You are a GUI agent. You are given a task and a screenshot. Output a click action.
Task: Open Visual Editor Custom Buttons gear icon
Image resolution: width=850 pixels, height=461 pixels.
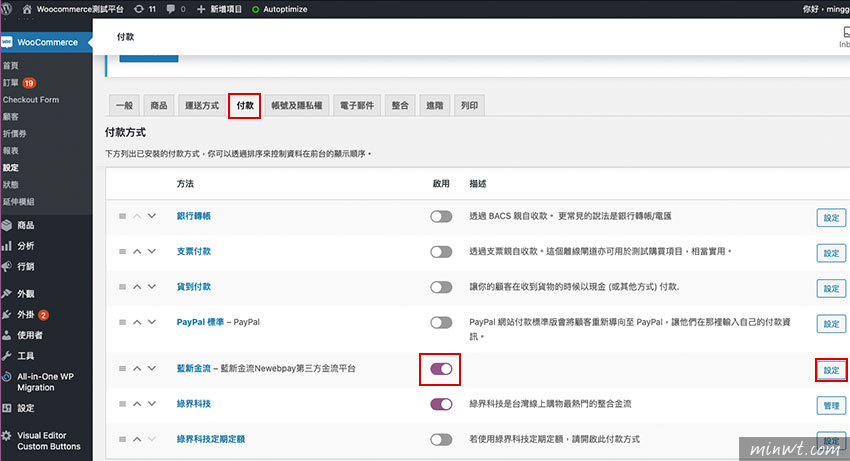(7, 436)
